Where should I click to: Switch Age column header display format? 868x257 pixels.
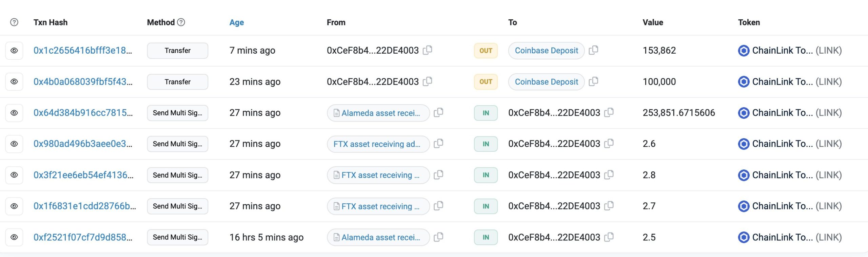click(236, 22)
